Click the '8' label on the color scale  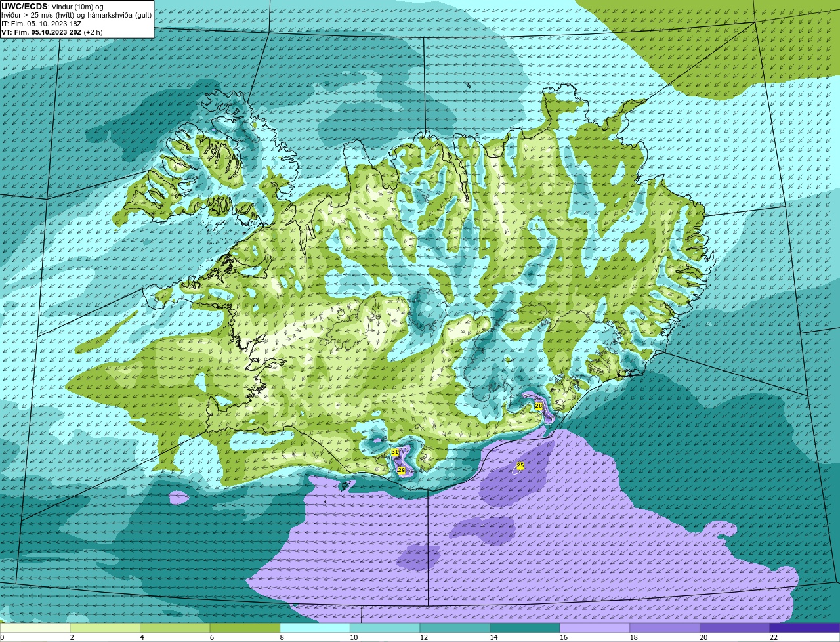point(282,637)
